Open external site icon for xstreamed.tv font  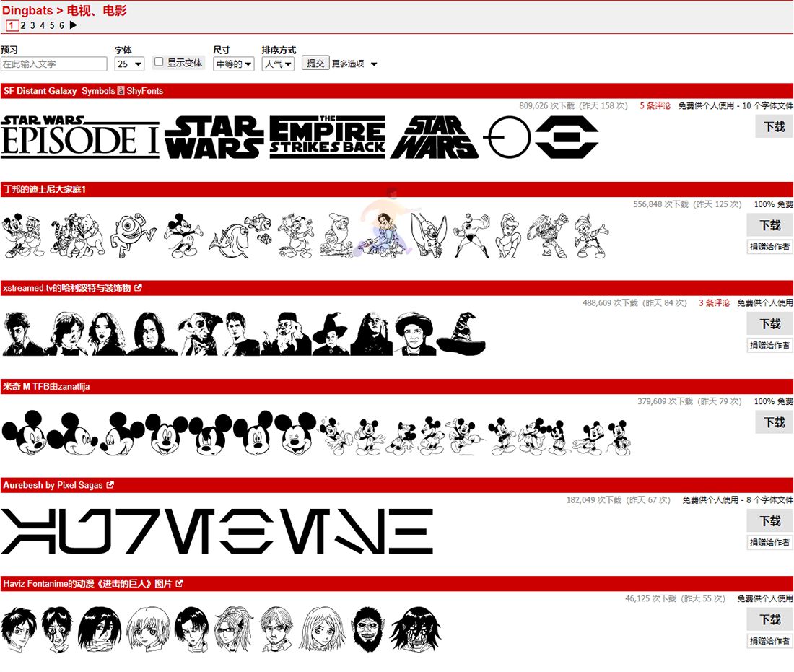(139, 287)
